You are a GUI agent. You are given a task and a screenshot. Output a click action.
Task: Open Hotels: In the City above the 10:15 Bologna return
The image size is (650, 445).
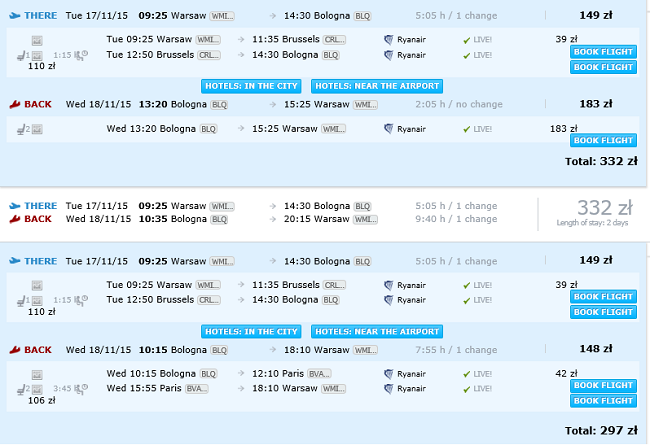tap(251, 332)
